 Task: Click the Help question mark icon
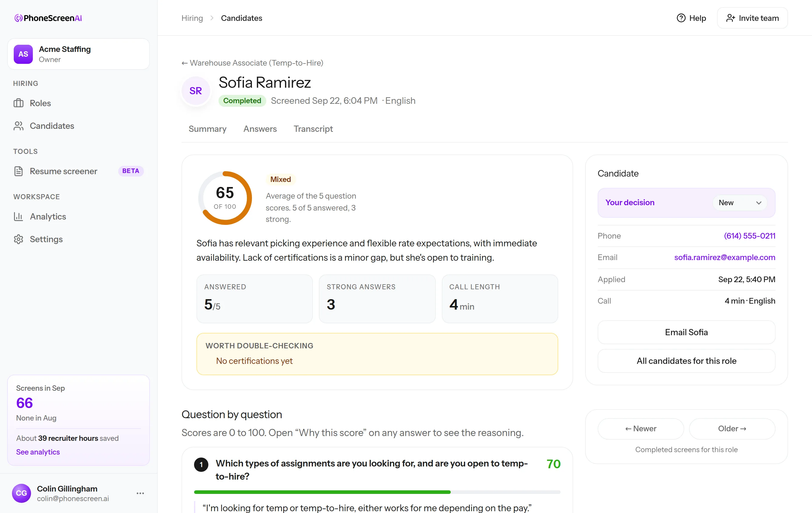point(681,18)
